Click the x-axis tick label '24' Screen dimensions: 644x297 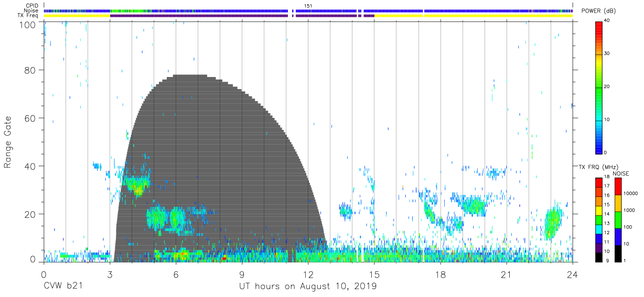pos(572,275)
